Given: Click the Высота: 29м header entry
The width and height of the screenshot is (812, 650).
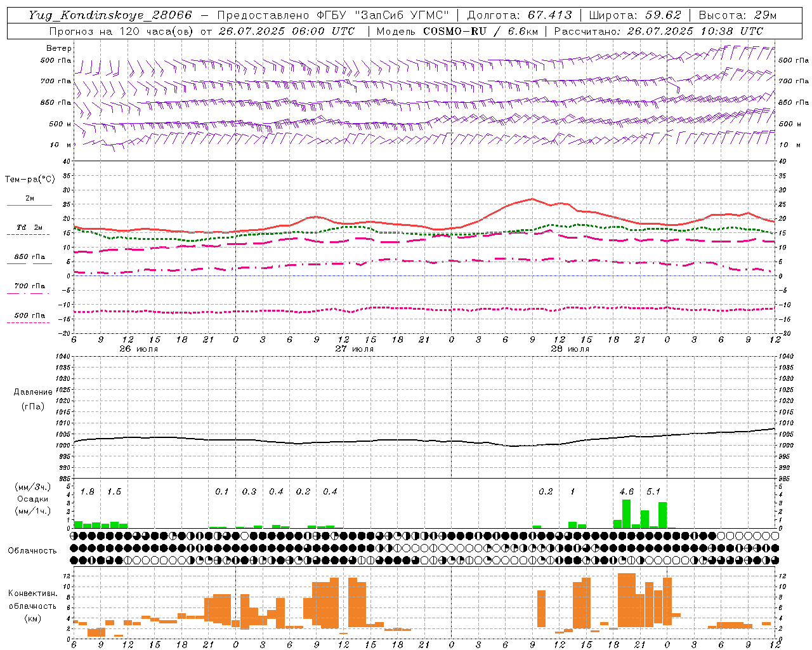Looking at the screenshot, I should coord(737,15).
